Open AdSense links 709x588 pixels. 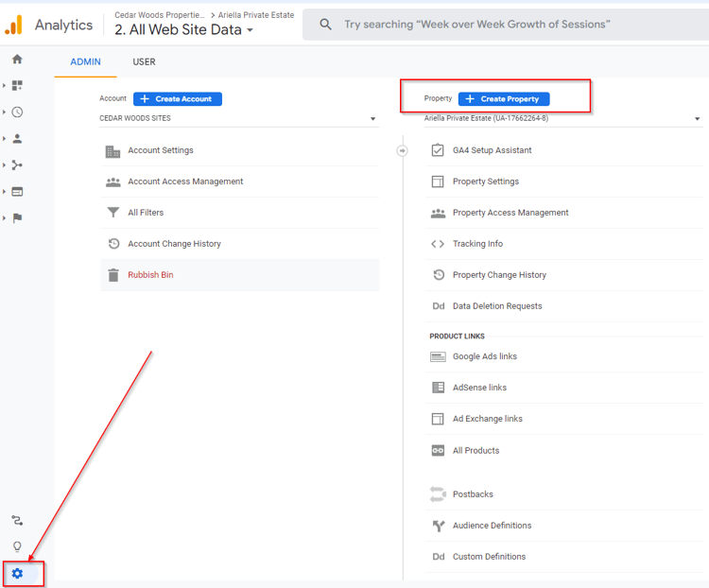point(564,389)
